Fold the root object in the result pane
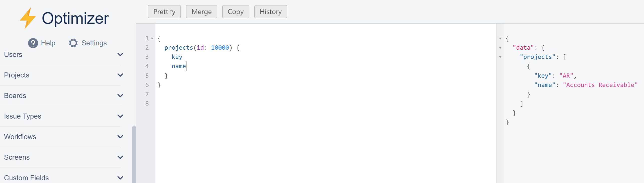Viewport: 644px width, 183px height. [500, 39]
